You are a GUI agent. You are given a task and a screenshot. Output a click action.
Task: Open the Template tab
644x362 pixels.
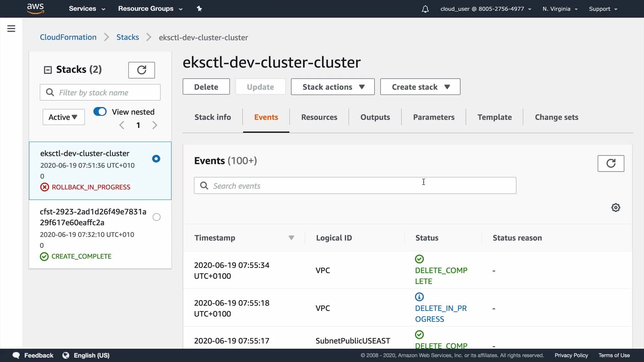(x=494, y=117)
